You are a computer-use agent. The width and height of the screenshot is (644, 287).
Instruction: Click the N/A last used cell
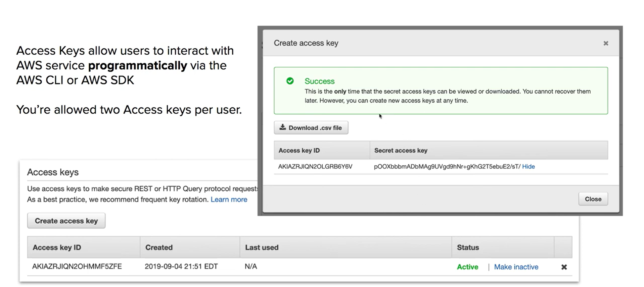tap(251, 267)
